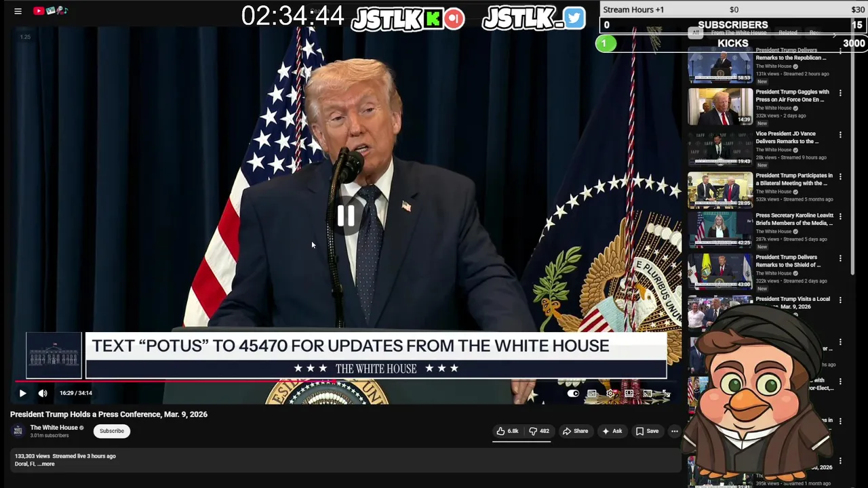This screenshot has width=868, height=488.
Task: Open options menu for Trump Visits a Local video
Action: pos(840,300)
